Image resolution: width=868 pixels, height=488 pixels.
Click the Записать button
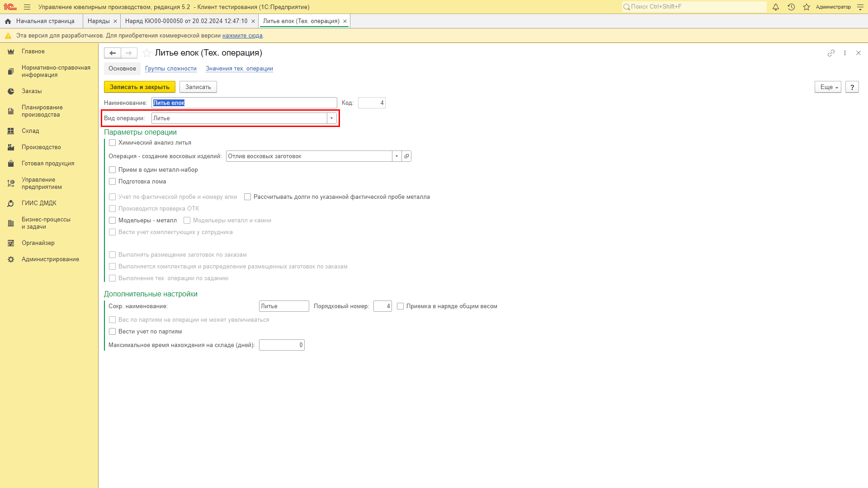[x=198, y=87]
